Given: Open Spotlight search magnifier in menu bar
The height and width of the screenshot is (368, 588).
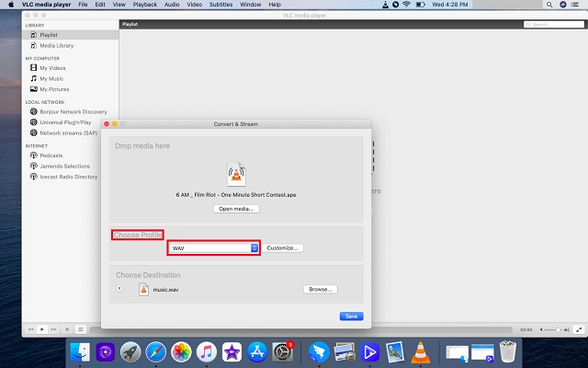Looking at the screenshot, I should click(x=549, y=5).
